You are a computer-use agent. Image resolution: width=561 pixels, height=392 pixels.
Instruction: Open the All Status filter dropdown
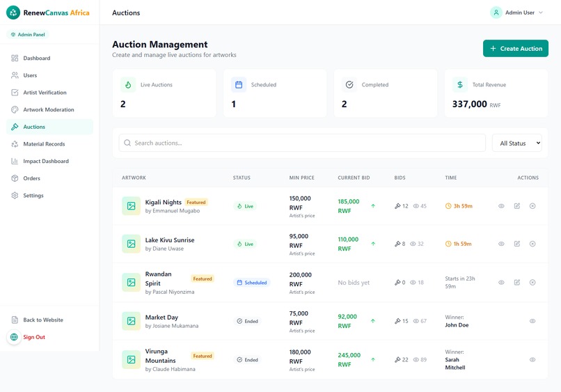(517, 143)
